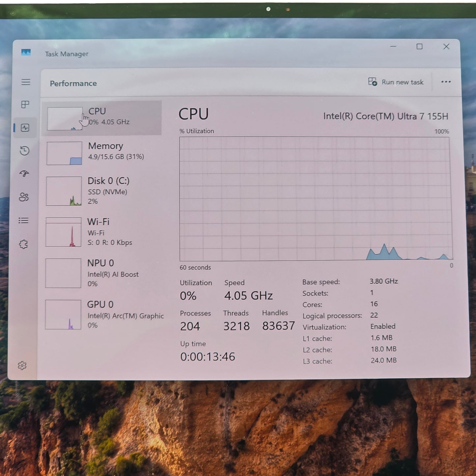Viewport: 476px width, 476px height.
Task: Click the Run new task button
Action: pyautogui.click(x=396, y=82)
